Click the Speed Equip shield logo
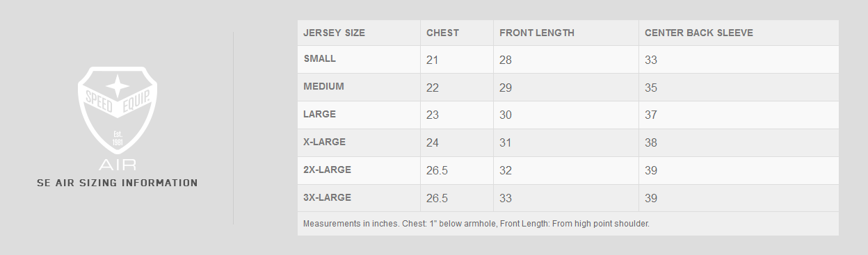Viewport: 868px width, 255px height. 117,111
